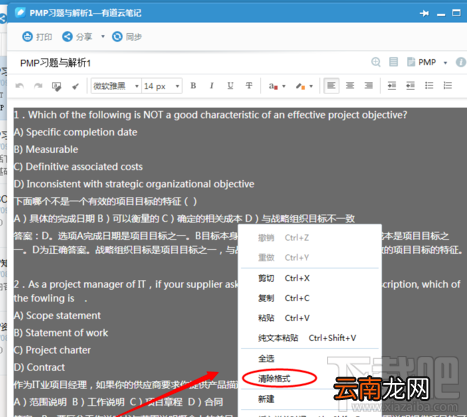Click the pin icon in title bar
467x417 pixels.
pos(424,13)
